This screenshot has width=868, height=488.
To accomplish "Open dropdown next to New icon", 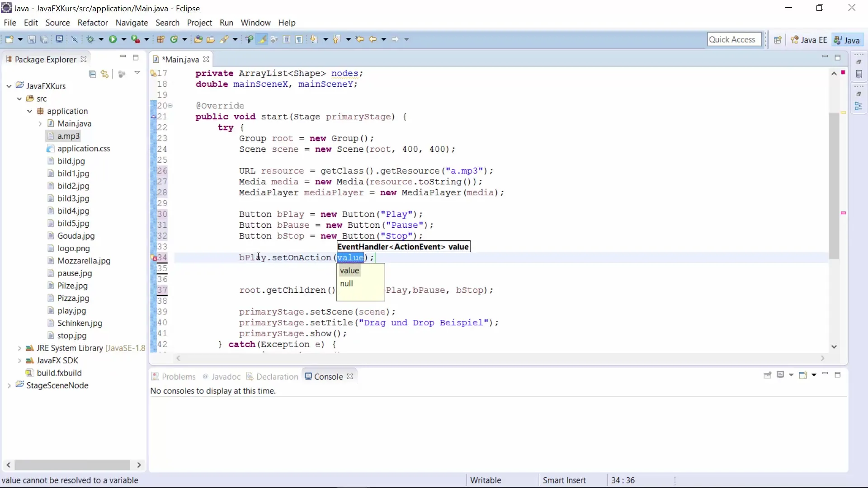I will [x=20, y=40].
